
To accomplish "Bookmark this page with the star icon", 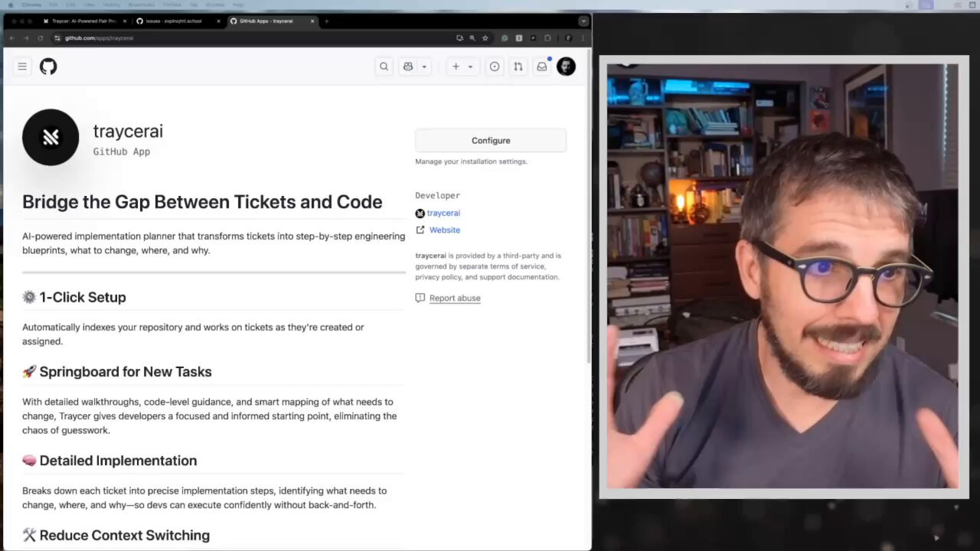I will click(485, 37).
